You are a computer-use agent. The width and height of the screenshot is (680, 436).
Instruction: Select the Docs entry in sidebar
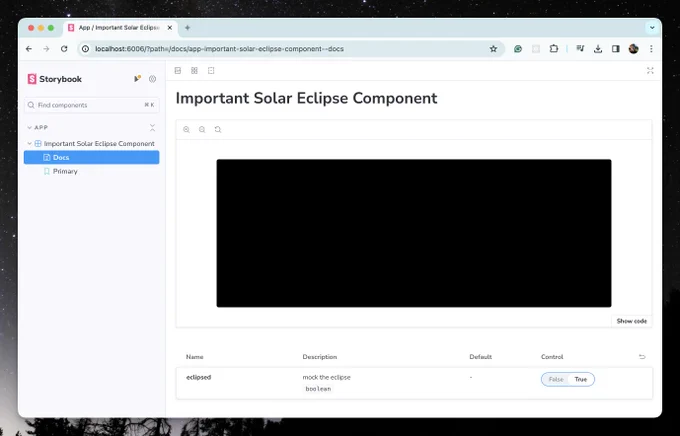point(92,157)
